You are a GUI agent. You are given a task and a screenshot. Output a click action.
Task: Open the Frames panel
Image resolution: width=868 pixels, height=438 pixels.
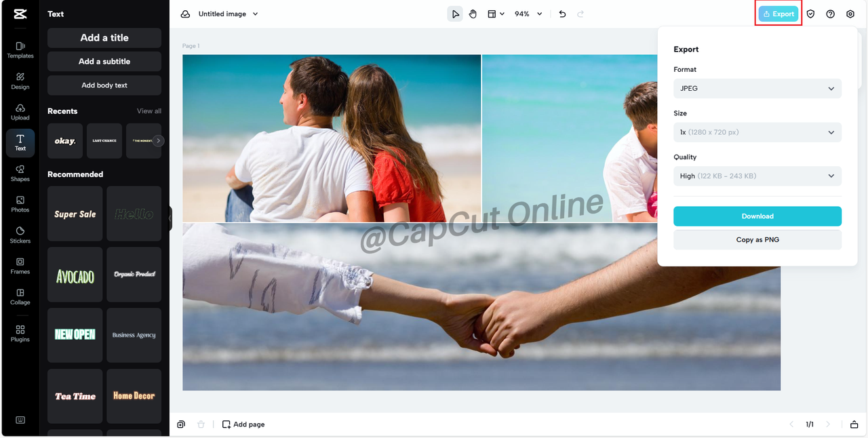tap(20, 266)
